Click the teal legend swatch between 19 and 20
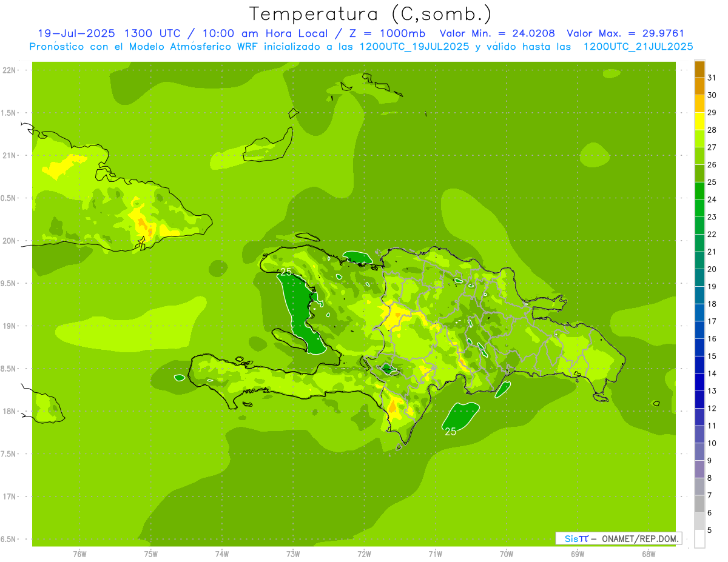 pos(699,278)
